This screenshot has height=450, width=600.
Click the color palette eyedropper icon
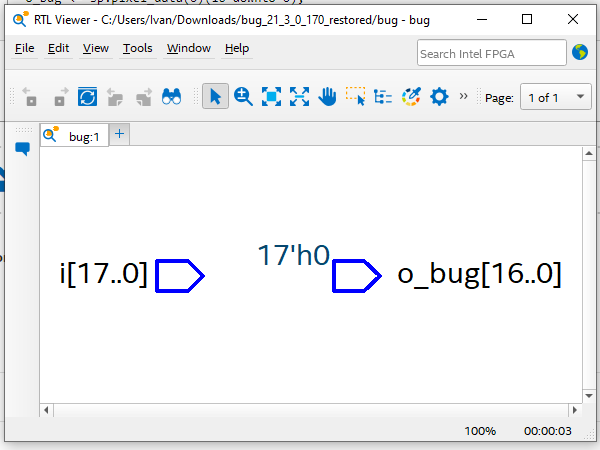pyautogui.click(x=411, y=96)
